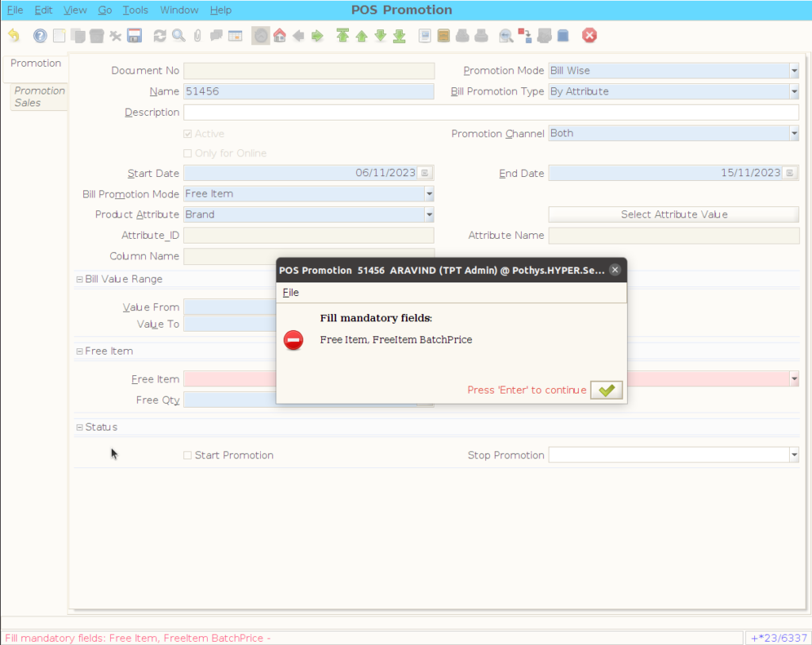Viewport: 812px width, 645px height.
Task: Create a new record with toolbar icon
Action: pyautogui.click(x=59, y=36)
